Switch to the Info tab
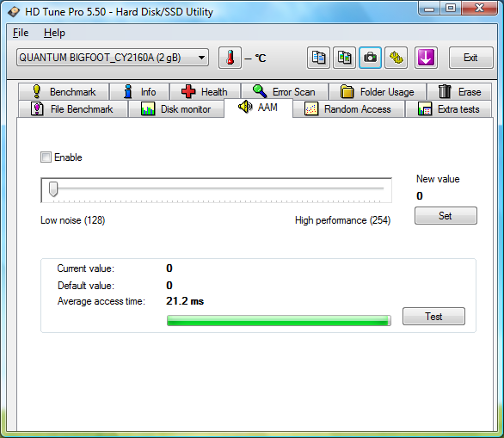 click(x=139, y=92)
